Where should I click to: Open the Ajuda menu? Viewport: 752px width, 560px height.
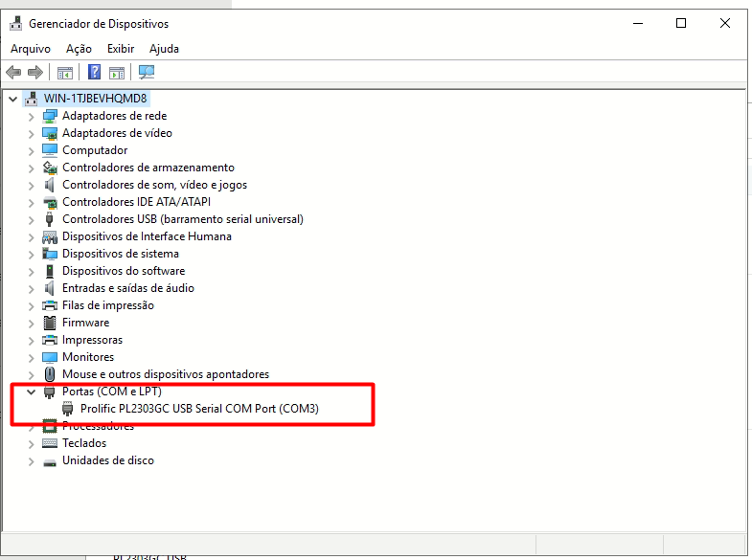pyautogui.click(x=164, y=49)
